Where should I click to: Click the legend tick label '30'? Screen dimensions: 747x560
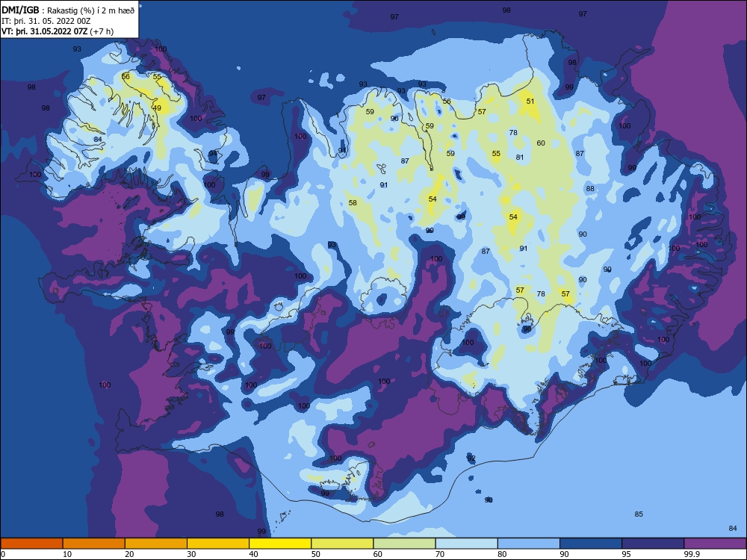[x=191, y=554]
